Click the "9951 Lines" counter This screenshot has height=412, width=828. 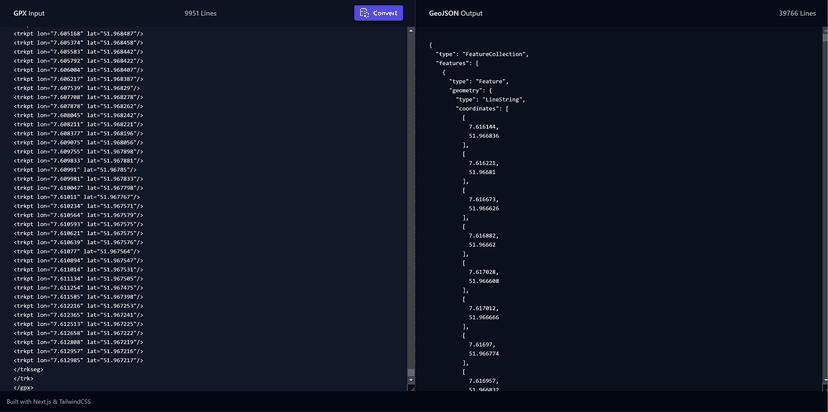200,13
